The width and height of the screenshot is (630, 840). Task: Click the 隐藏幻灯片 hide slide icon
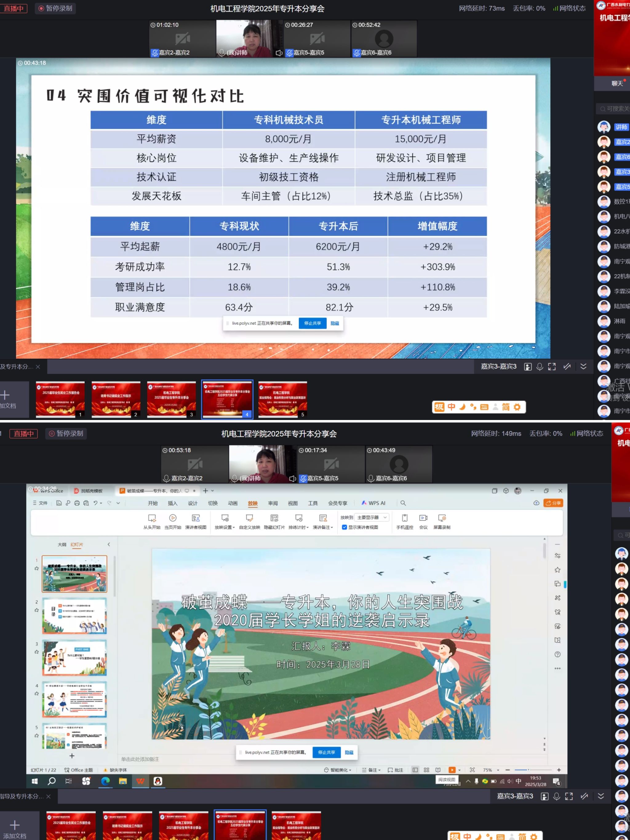pos(274,518)
